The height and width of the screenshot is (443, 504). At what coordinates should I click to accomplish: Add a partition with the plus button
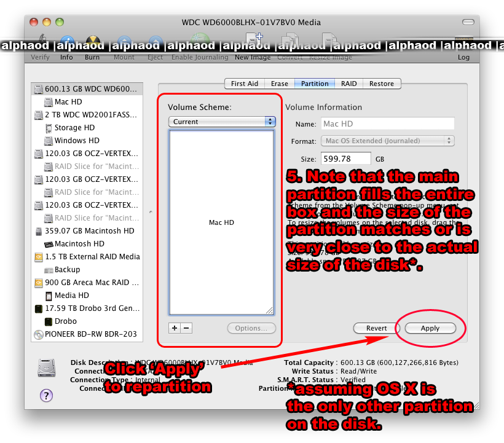(x=174, y=328)
